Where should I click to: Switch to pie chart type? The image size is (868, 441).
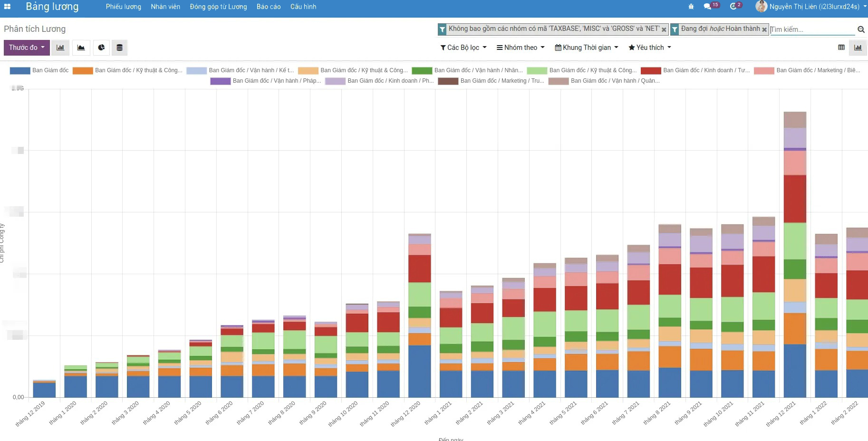click(x=101, y=48)
